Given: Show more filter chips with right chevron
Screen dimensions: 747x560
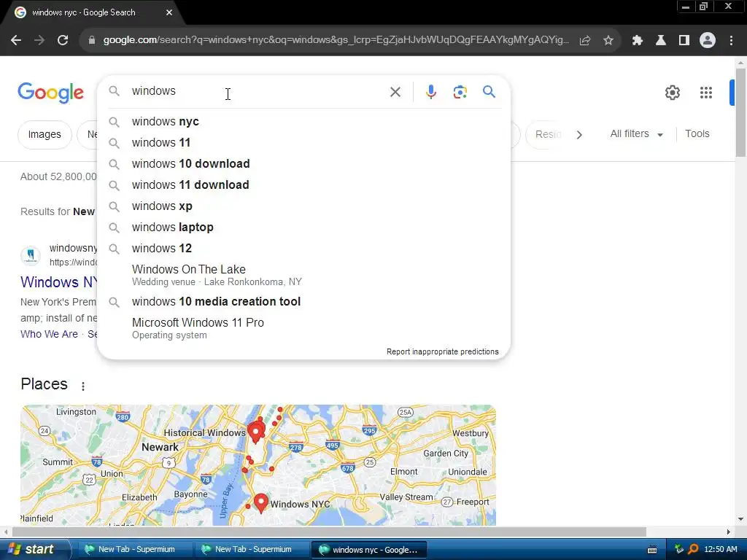Looking at the screenshot, I should pyautogui.click(x=579, y=135).
